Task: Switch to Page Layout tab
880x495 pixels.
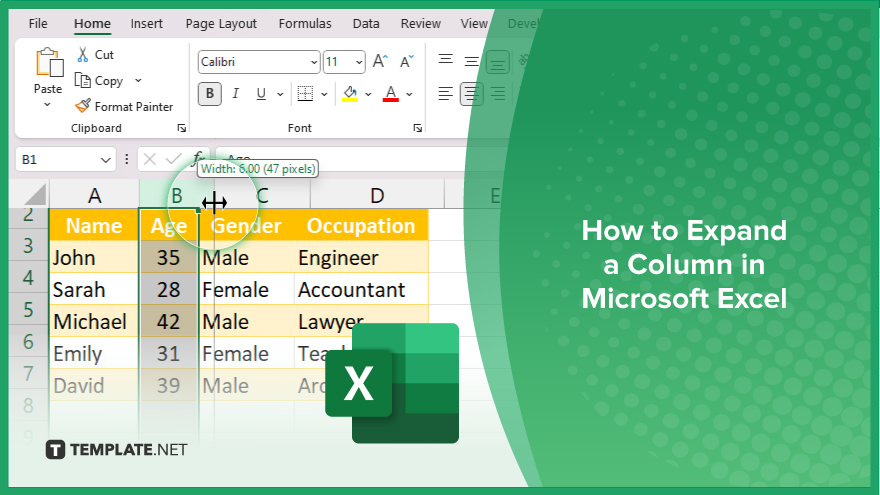Action: [221, 24]
